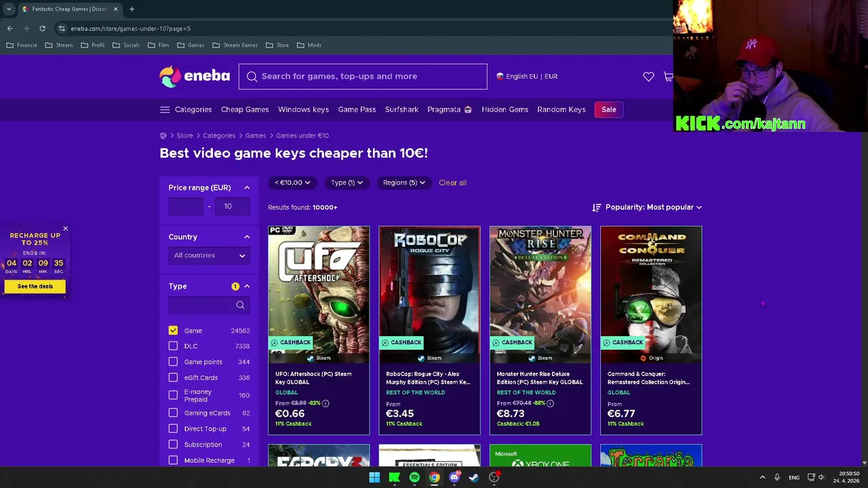
Task: Check the Game points checkbox
Action: (173, 362)
